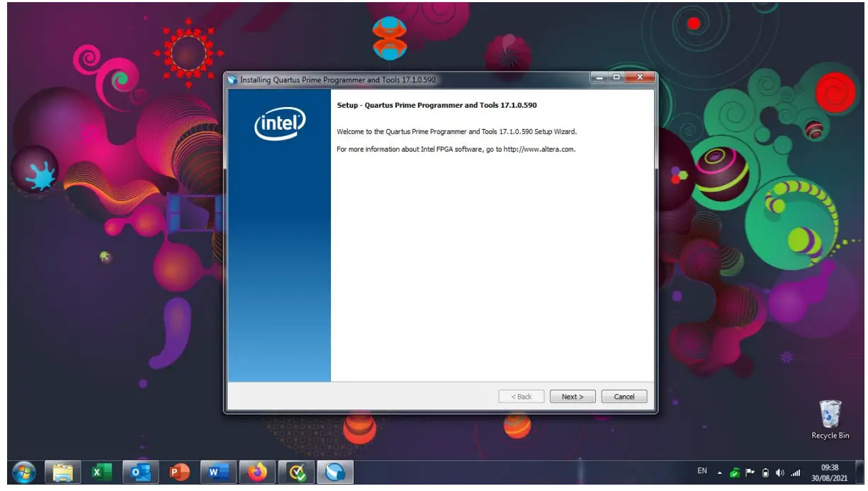Launch Excel from the taskbar
The width and height of the screenshot is (868, 491).
pyautogui.click(x=101, y=472)
